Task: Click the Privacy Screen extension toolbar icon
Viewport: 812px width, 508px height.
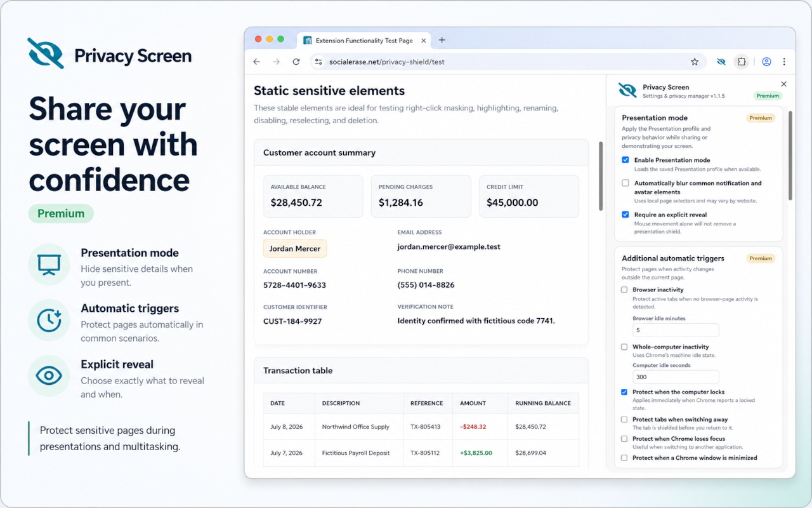Action: (721, 62)
